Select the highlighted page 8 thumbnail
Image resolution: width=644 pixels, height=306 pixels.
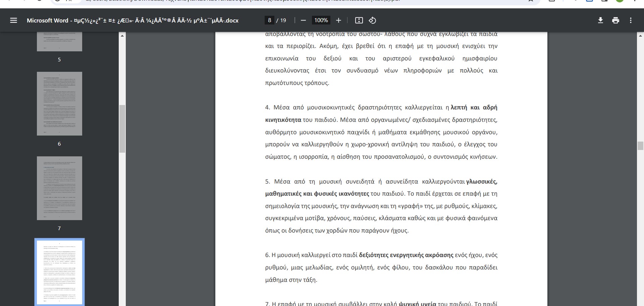click(x=59, y=272)
